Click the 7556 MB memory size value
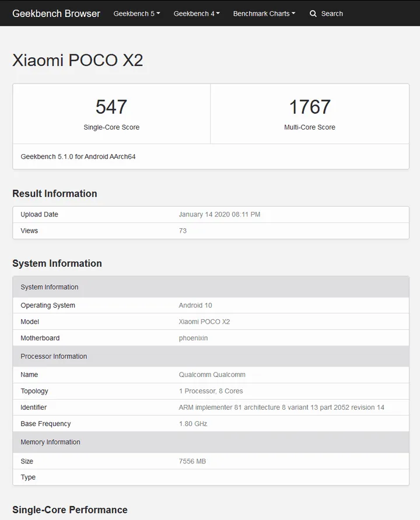Screen dimensions: 420x520 pyautogui.click(x=192, y=461)
